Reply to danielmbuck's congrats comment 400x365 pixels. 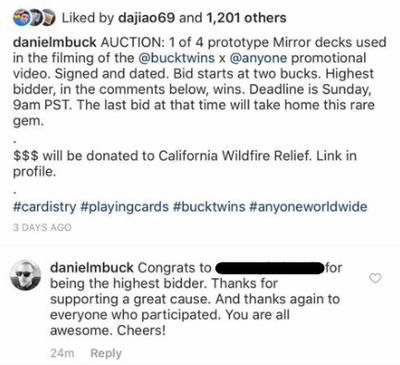pyautogui.click(x=106, y=353)
